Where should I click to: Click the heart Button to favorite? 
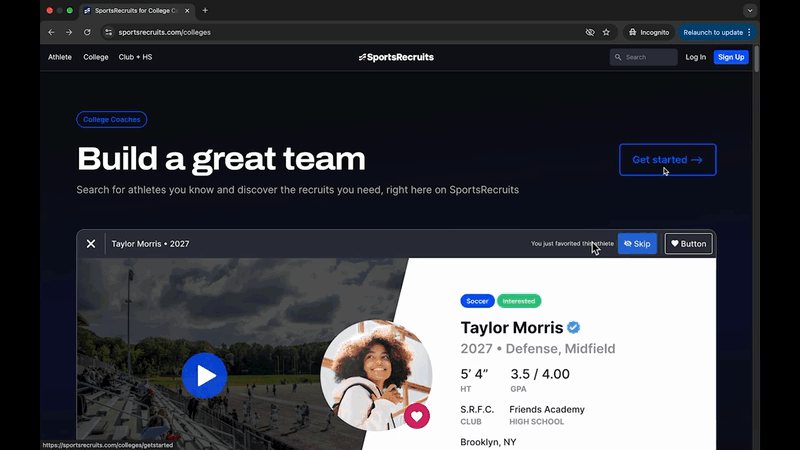pos(688,244)
